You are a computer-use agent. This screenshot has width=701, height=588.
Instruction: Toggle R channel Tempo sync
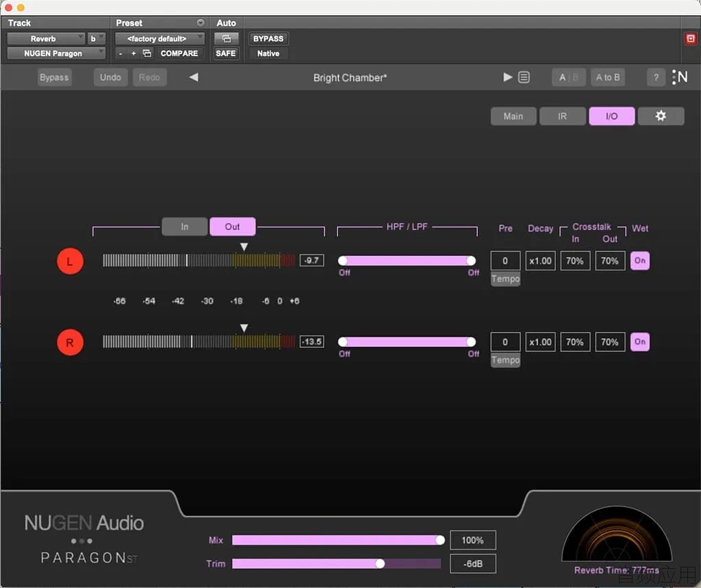click(x=506, y=361)
